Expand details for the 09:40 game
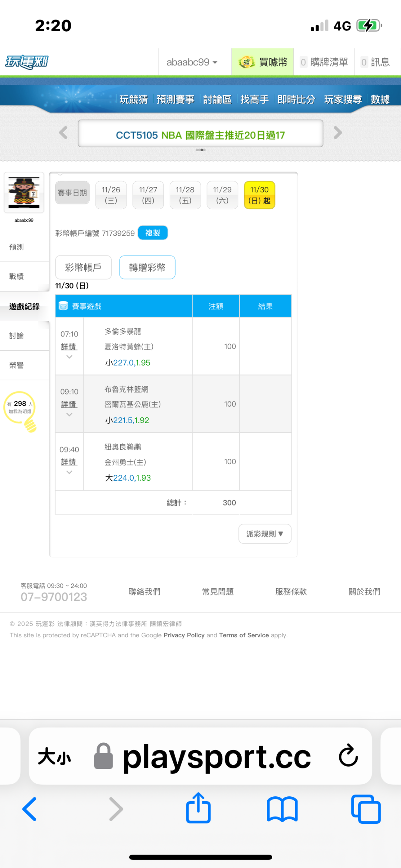This screenshot has height=868, width=401. 69,462
